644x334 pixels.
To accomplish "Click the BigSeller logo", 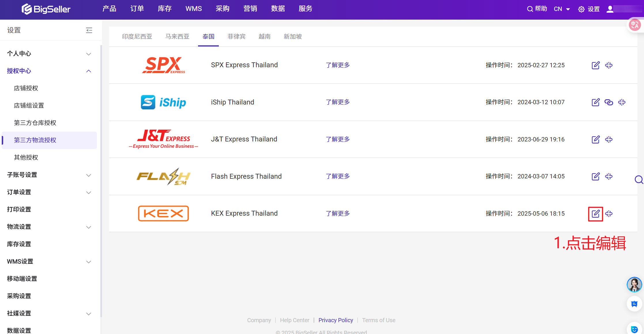I will coord(46,9).
